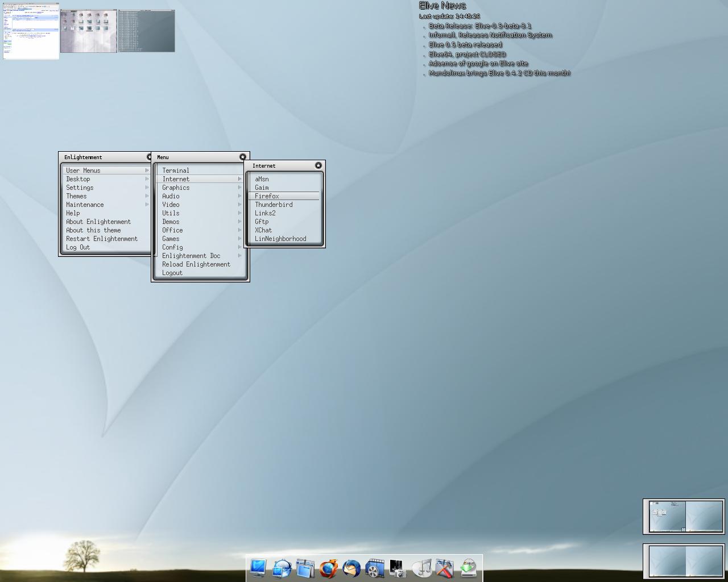Switch to the left desktop in lower pager
The image size is (728, 582).
point(667,561)
